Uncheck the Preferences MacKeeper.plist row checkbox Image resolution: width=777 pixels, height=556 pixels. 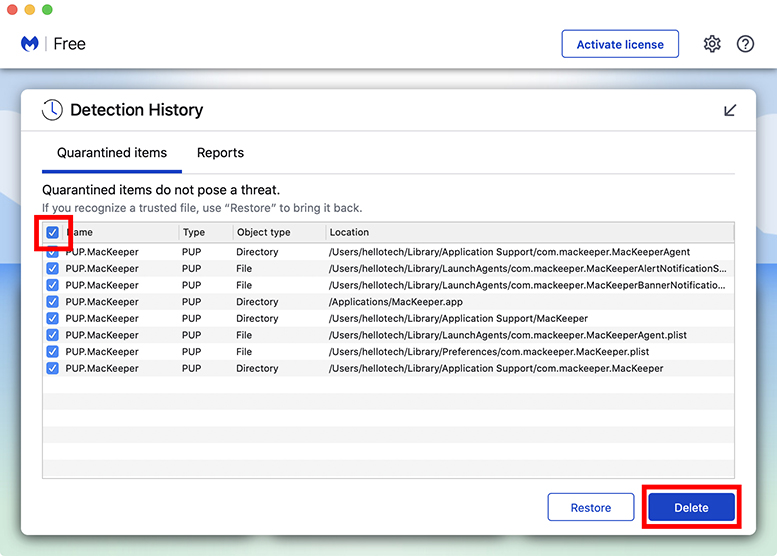pyautogui.click(x=53, y=352)
